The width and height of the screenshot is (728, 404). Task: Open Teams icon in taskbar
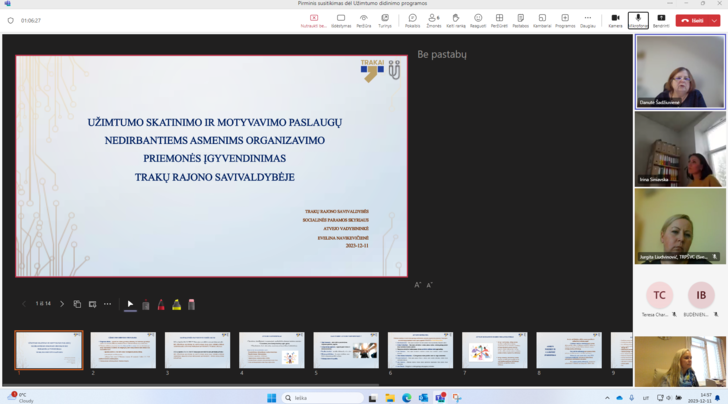[x=440, y=398]
